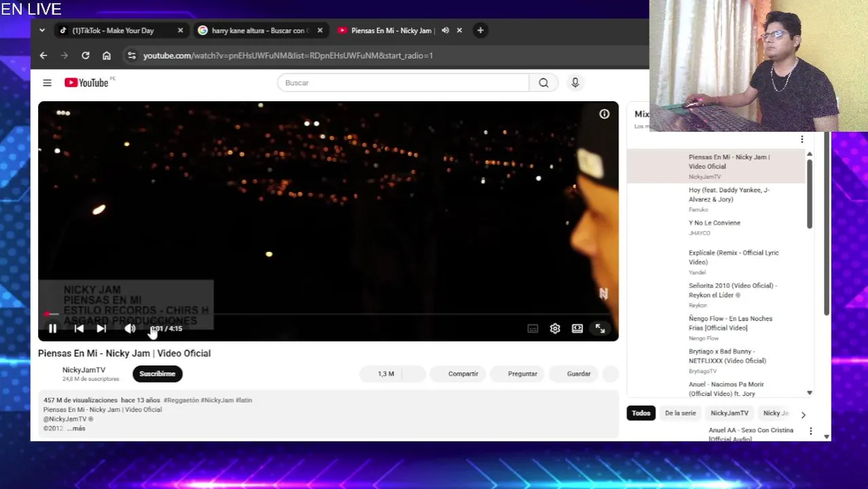
Task: Close the Piensas En Mi tab
Action: tap(459, 31)
